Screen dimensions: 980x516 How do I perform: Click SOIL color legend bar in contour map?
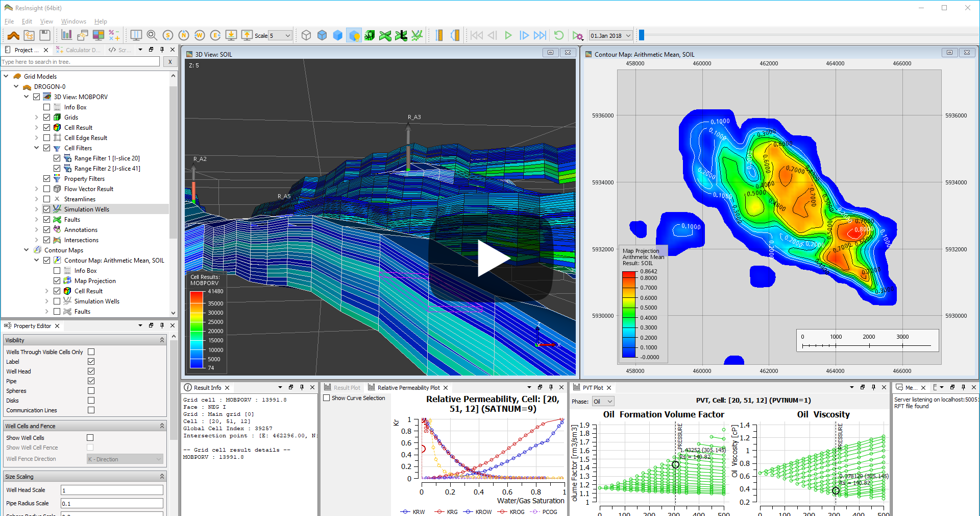pos(629,314)
